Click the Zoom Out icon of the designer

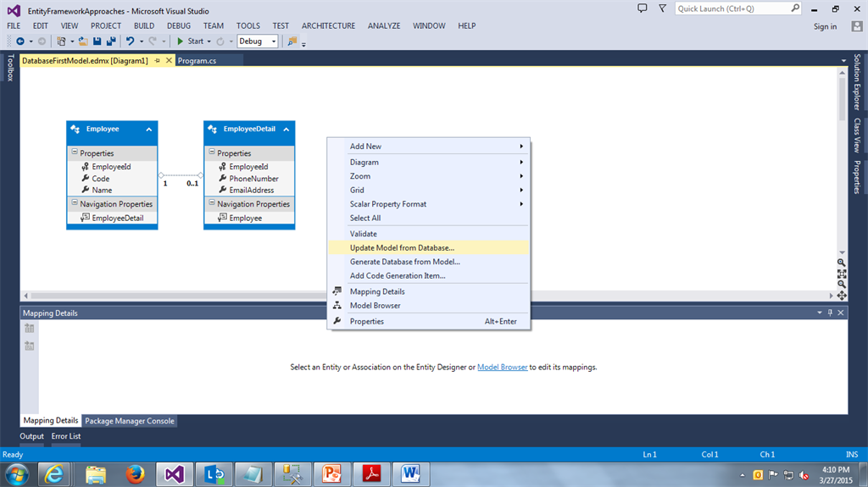coord(842,285)
